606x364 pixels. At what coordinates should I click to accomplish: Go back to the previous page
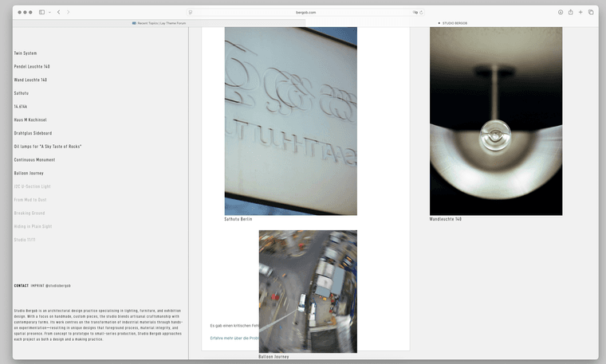(58, 13)
